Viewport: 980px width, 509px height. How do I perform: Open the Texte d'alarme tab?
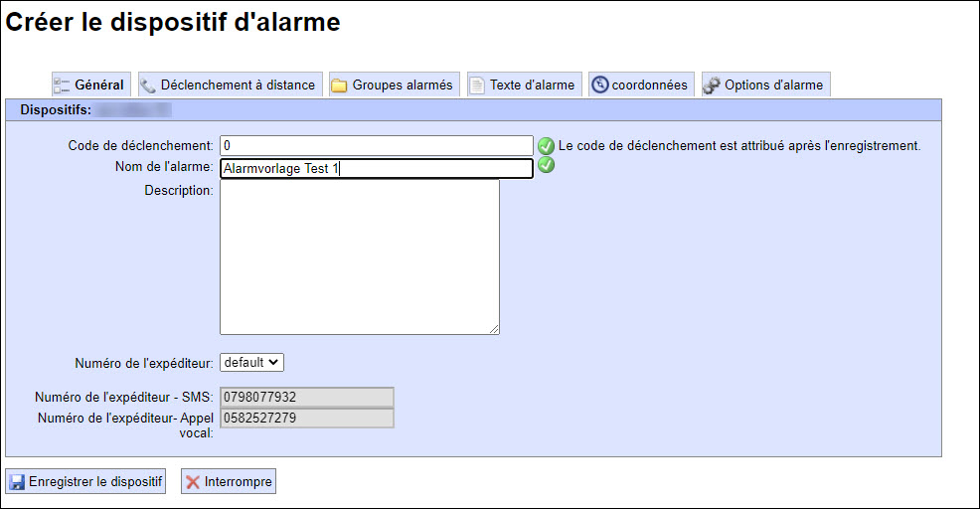532,85
